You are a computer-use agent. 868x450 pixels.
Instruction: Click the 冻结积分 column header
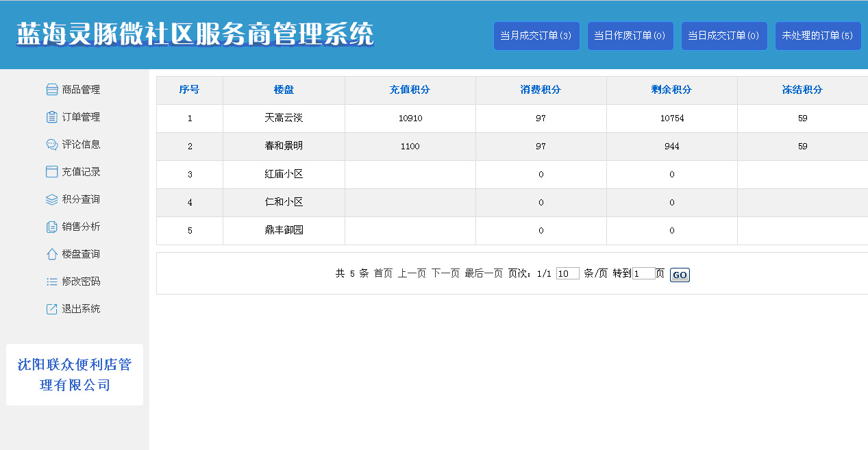coord(803,90)
